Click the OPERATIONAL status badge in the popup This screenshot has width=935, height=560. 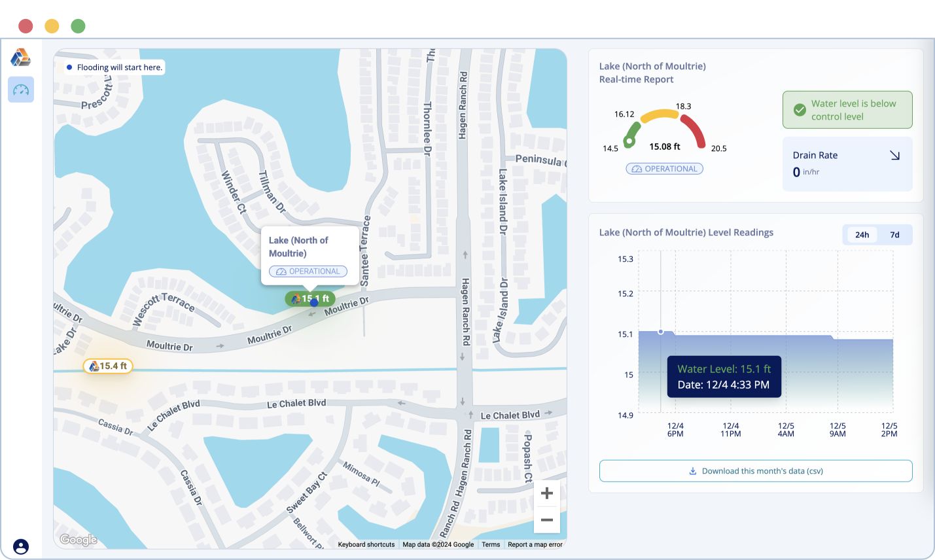click(x=308, y=271)
